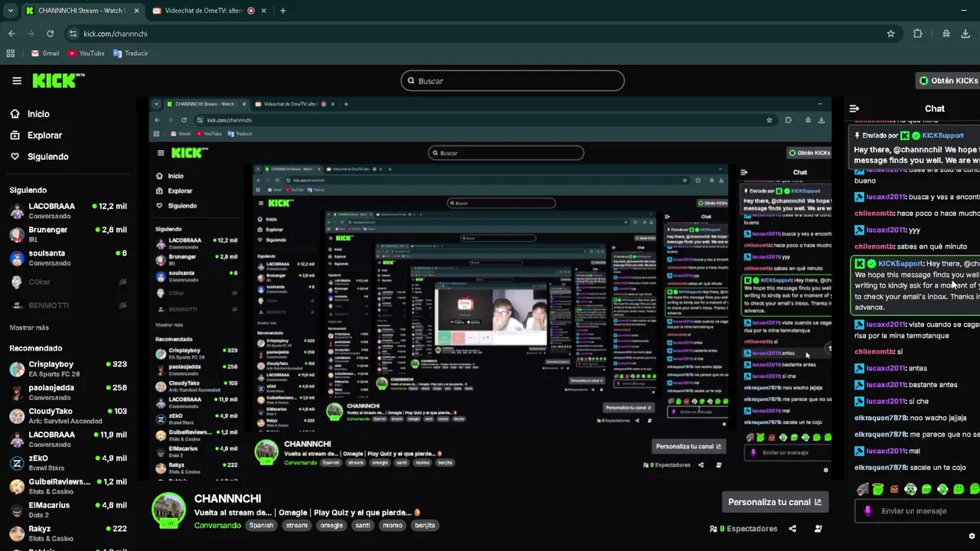Open recommended channel Rakyz
This screenshot has width=980, height=551.
pos(68,533)
